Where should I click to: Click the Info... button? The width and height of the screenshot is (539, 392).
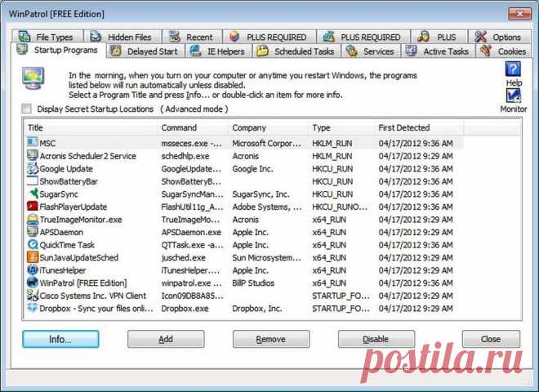coord(61,339)
